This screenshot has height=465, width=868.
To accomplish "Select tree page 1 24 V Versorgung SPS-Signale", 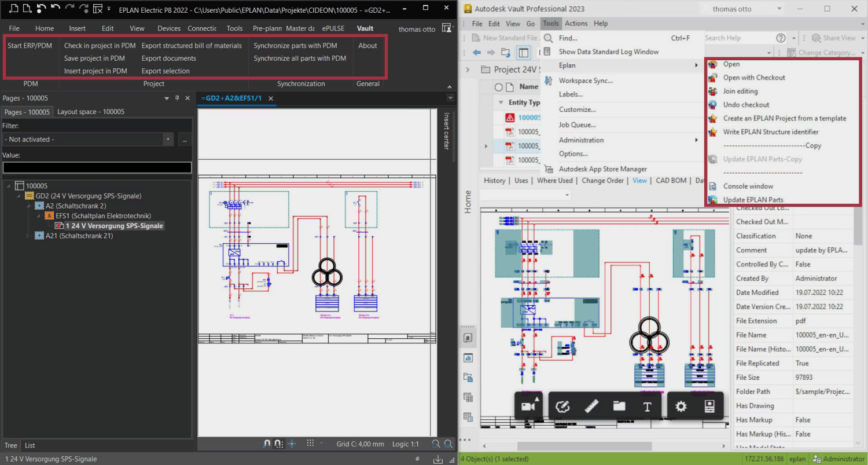I will click(x=115, y=226).
